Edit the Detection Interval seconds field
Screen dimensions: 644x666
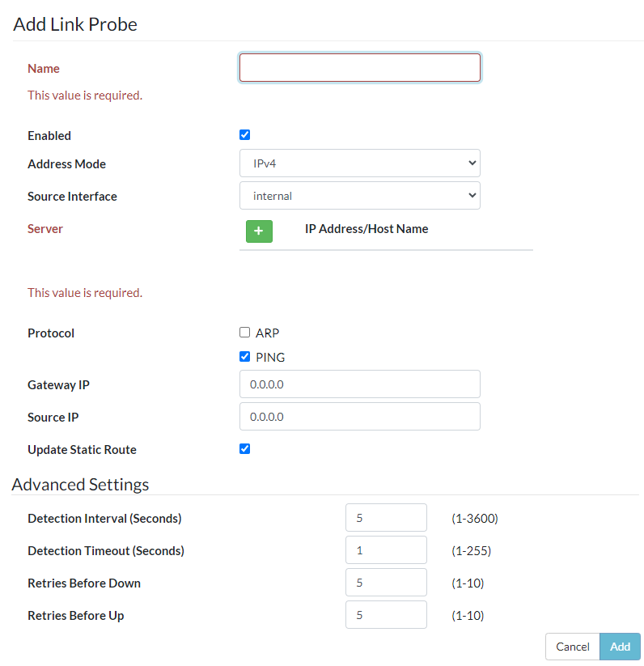click(385, 518)
